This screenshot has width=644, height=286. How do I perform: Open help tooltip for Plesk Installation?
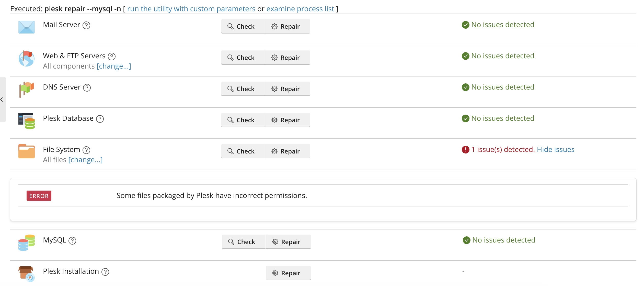point(105,272)
